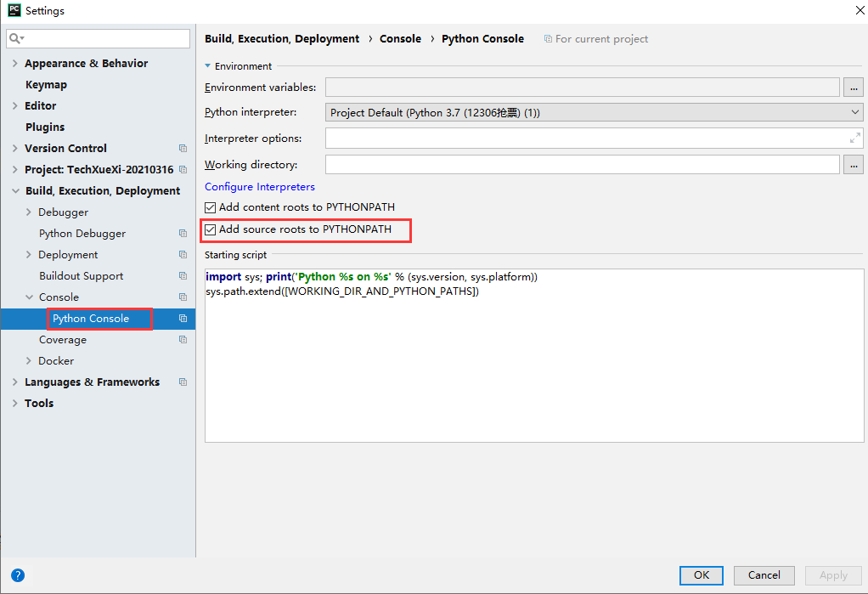Select Buildout Support settings page
Viewport: 868px width, 594px height.
coord(82,276)
